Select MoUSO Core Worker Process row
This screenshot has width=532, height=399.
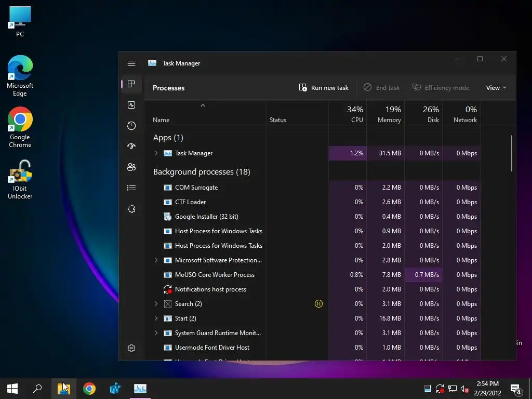tap(312, 275)
